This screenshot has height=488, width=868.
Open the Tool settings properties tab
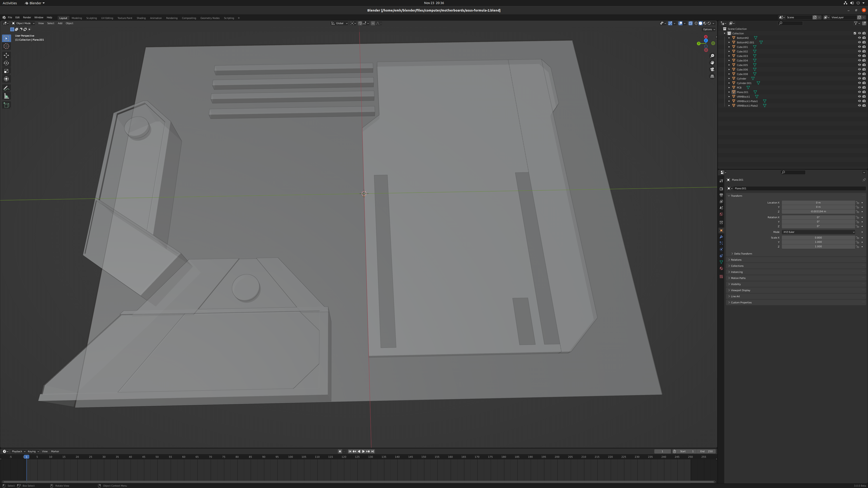[x=721, y=181]
